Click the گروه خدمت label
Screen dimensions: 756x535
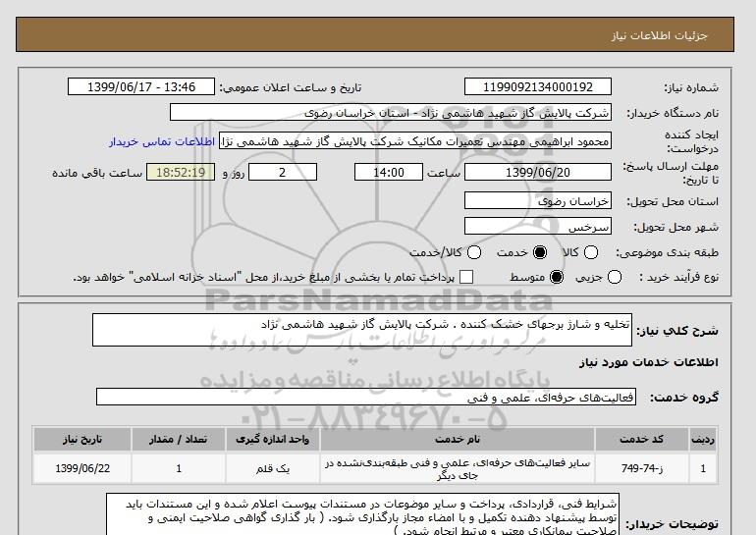684,398
